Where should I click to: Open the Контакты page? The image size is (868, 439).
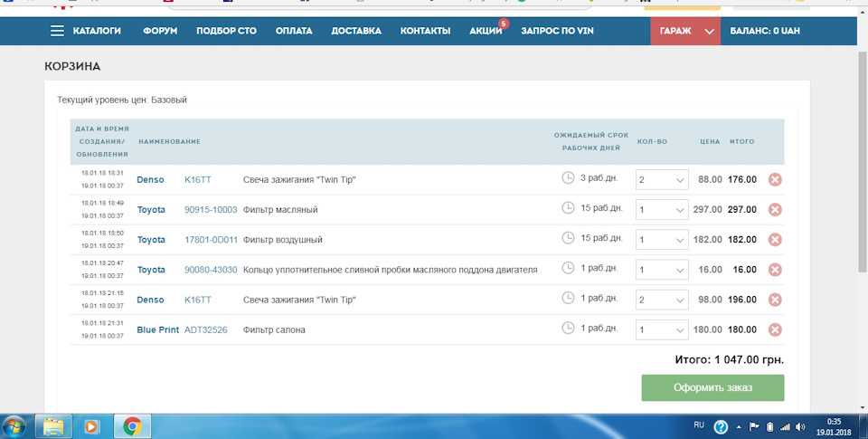pyautogui.click(x=425, y=31)
